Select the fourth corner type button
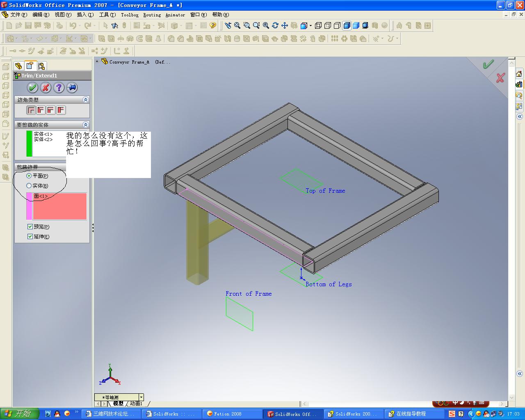Image resolution: width=525 pixels, height=420 pixels. pyautogui.click(x=61, y=110)
